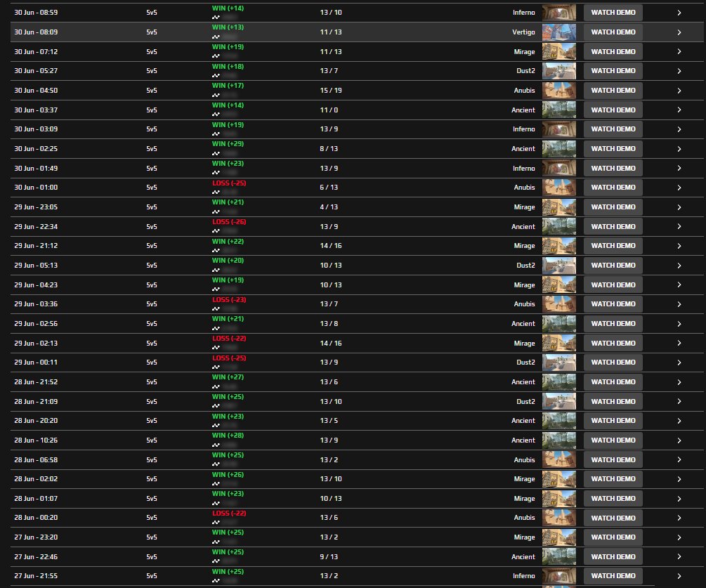Click the trend icon in the 27 Jun 21:55 row
This screenshot has height=588, width=706.
tap(216, 581)
